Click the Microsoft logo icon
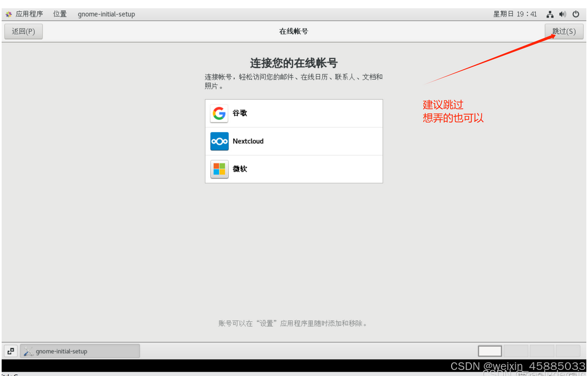588x376 pixels. point(219,169)
